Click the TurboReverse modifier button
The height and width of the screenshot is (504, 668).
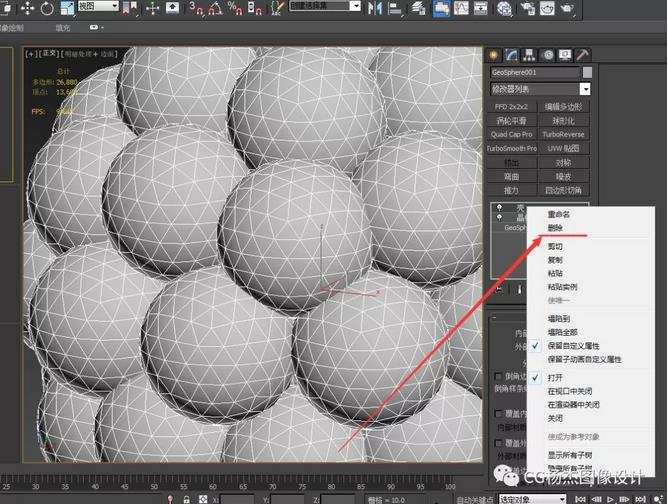coord(563,134)
